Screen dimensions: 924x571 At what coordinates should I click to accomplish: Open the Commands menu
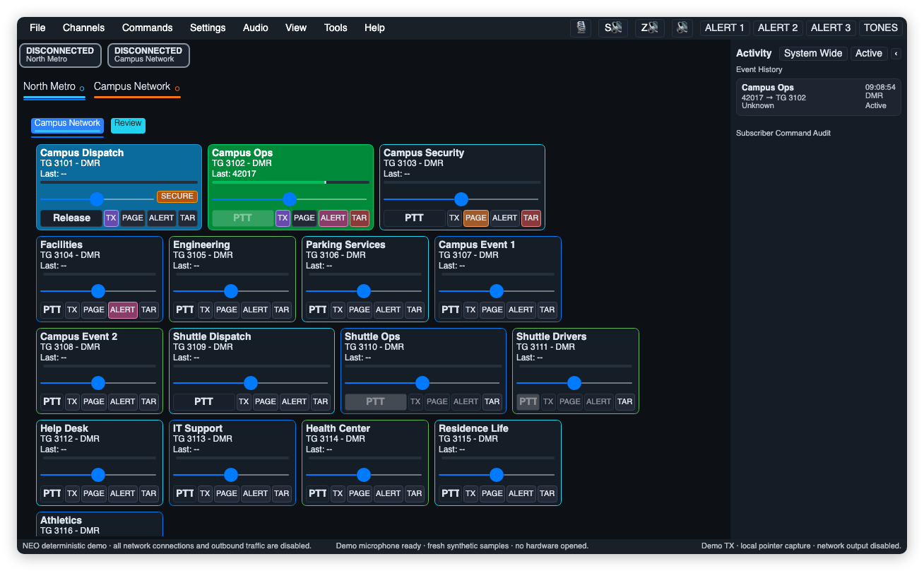[x=147, y=28]
